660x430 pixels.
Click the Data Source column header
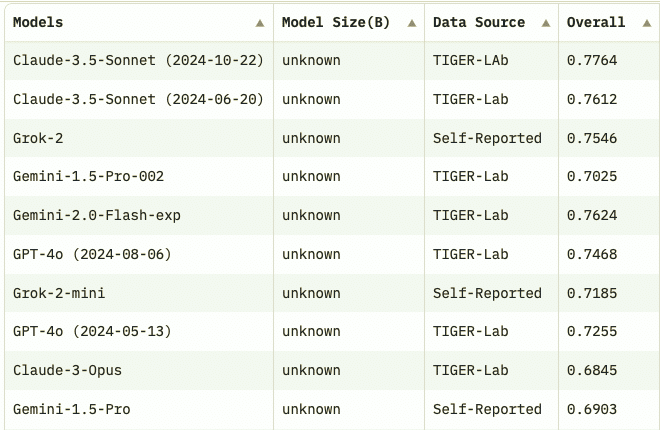point(479,22)
